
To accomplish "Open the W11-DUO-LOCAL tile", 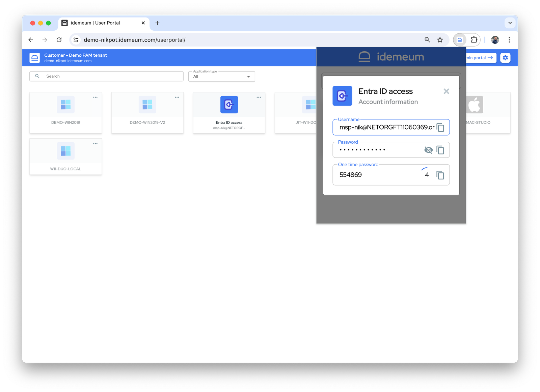I will [x=65, y=157].
